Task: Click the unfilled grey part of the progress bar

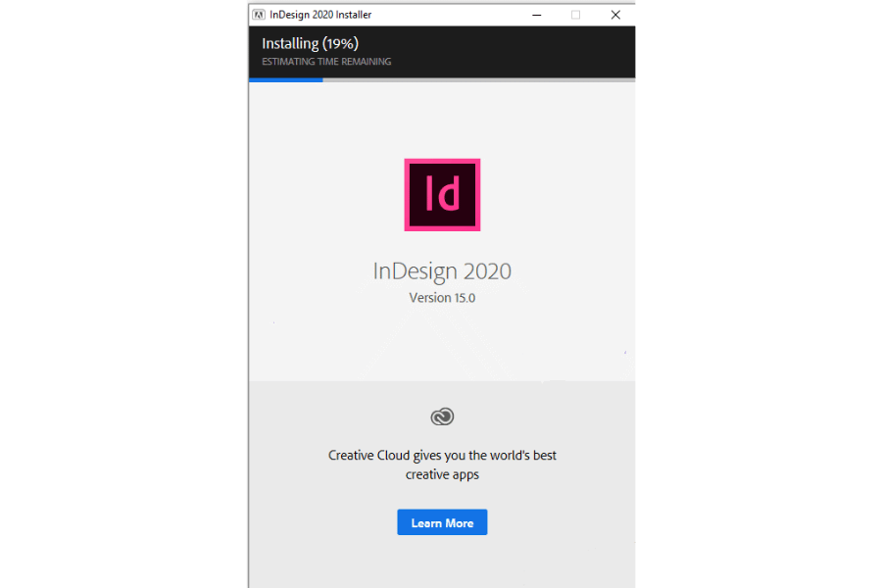Action: pyautogui.click(x=478, y=80)
